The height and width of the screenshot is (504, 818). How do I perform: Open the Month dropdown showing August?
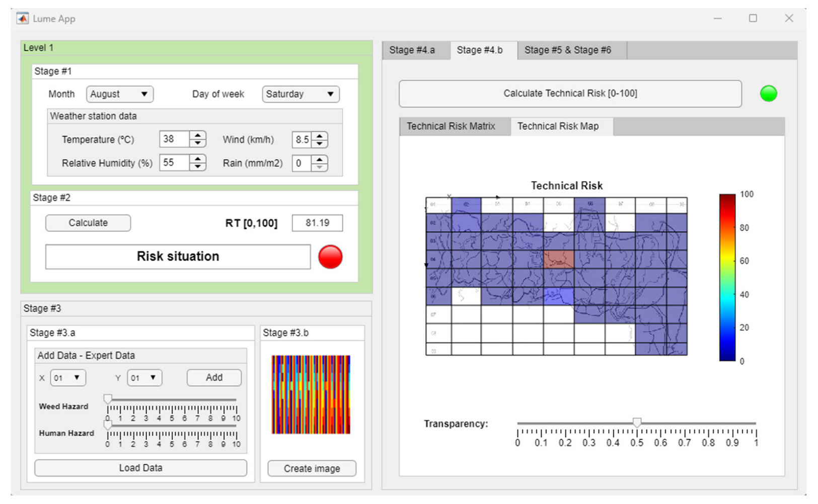point(120,94)
